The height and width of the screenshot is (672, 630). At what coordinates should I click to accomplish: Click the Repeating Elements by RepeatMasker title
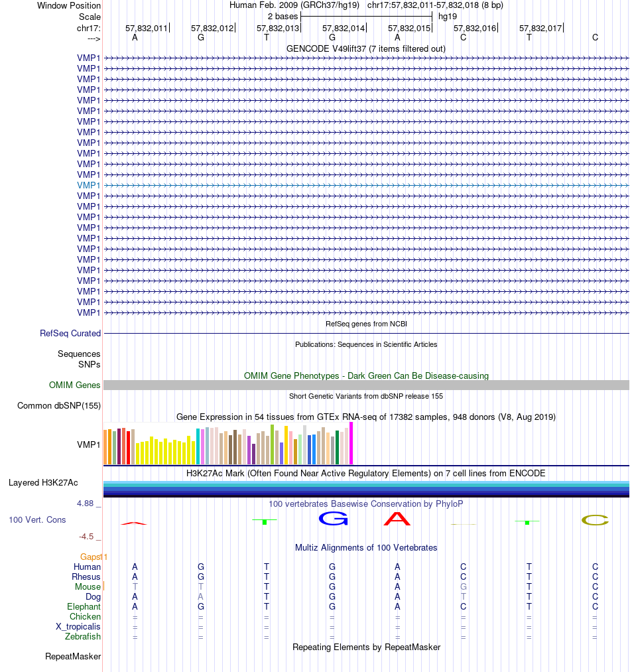(366, 647)
